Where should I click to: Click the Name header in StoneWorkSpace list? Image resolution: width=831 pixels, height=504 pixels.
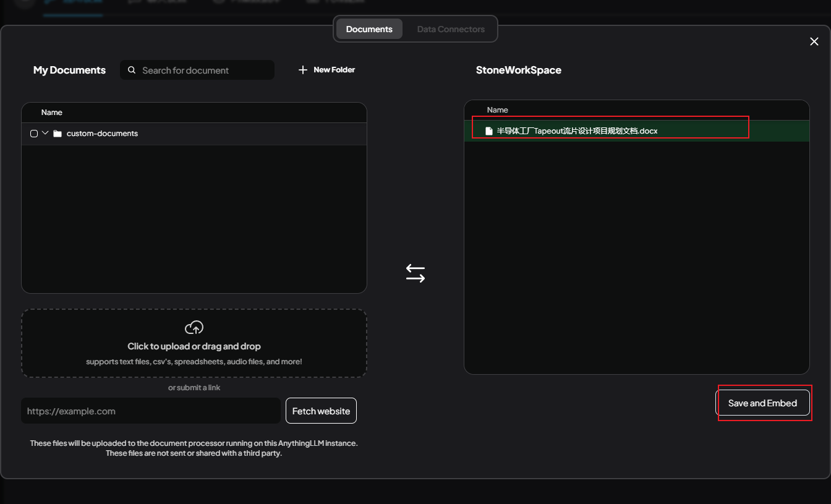click(497, 110)
